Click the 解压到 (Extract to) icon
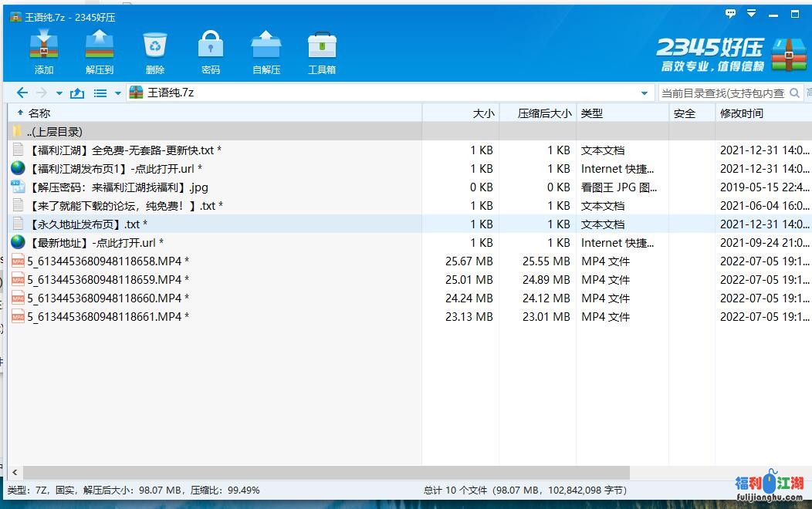Viewport: 812px width, 509px height. pos(100,52)
